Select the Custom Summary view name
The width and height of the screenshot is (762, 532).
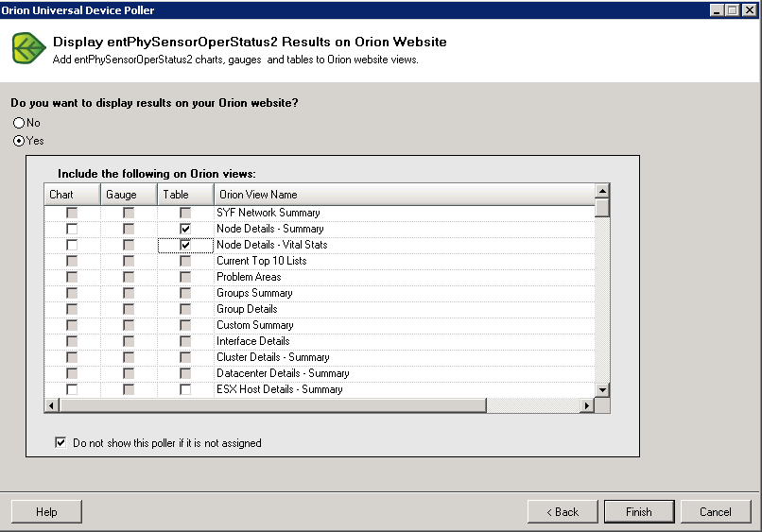255,325
